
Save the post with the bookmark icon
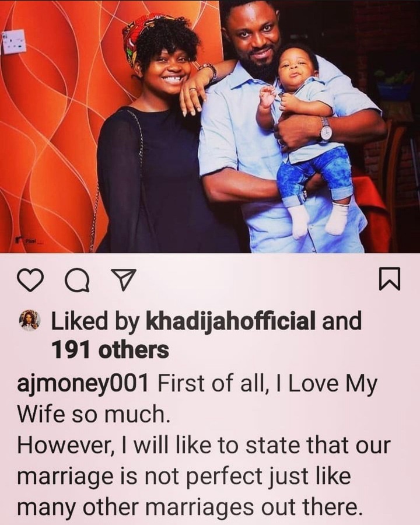(x=390, y=279)
